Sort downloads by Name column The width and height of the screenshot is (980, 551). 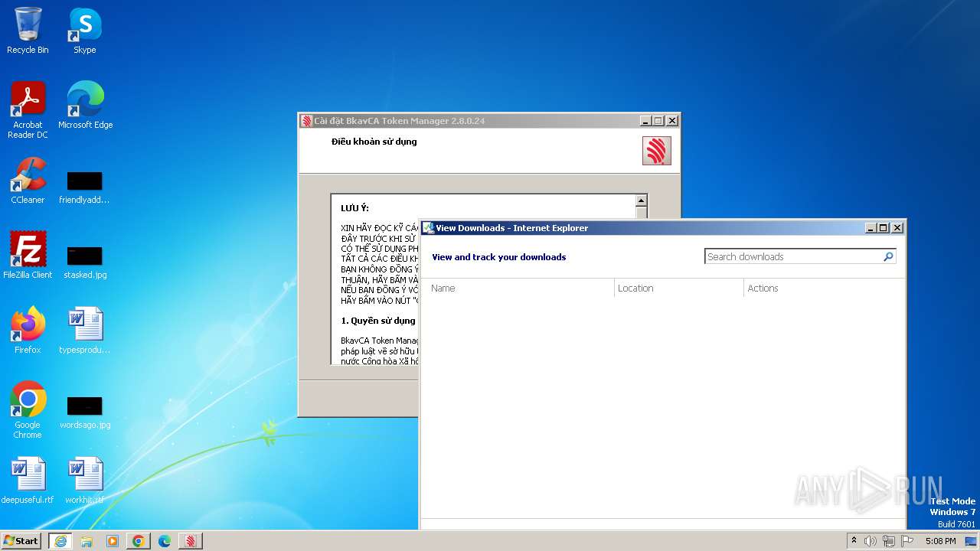click(521, 288)
